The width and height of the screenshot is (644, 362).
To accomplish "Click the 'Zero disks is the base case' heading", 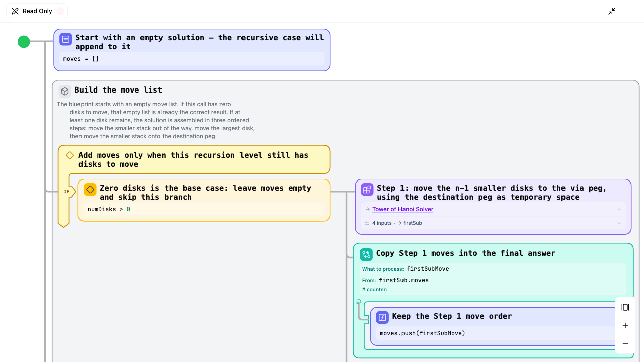I will [206, 193].
